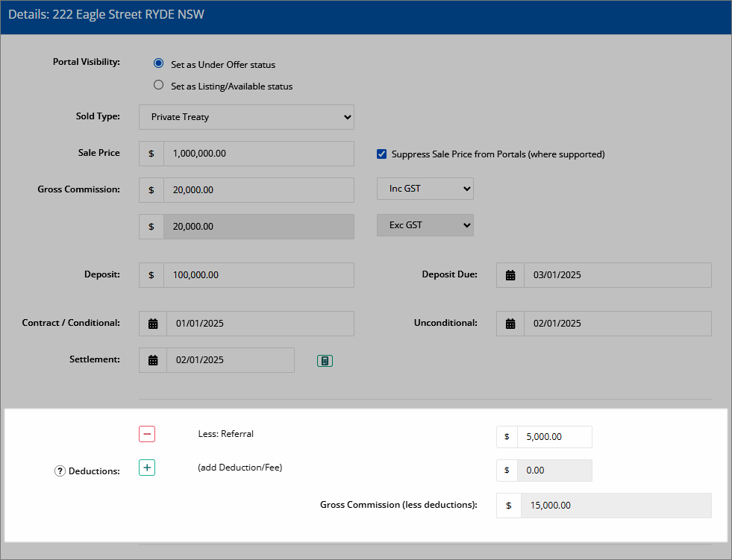The width and height of the screenshot is (732, 560).
Task: Open Deposit Due calendar icon
Action: coord(510,275)
